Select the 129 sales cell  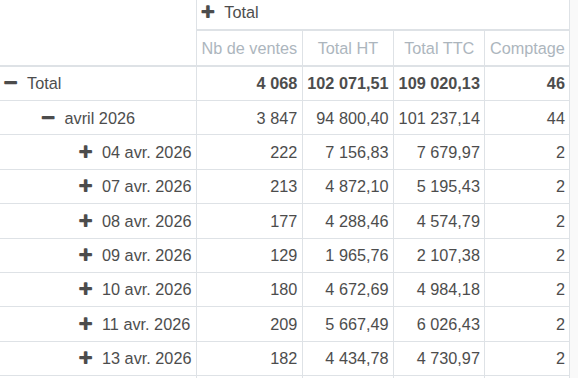pos(250,255)
